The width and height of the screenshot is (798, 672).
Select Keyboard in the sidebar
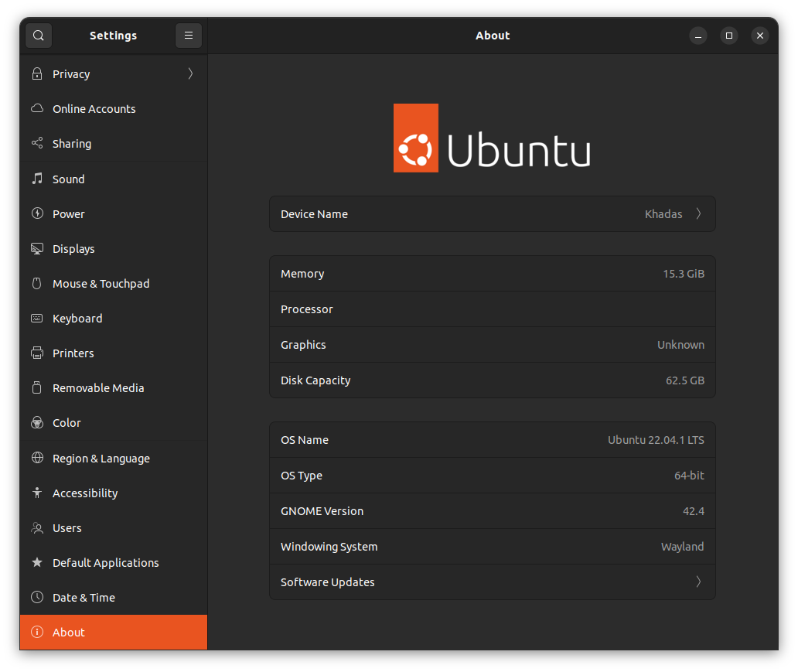pyautogui.click(x=114, y=318)
